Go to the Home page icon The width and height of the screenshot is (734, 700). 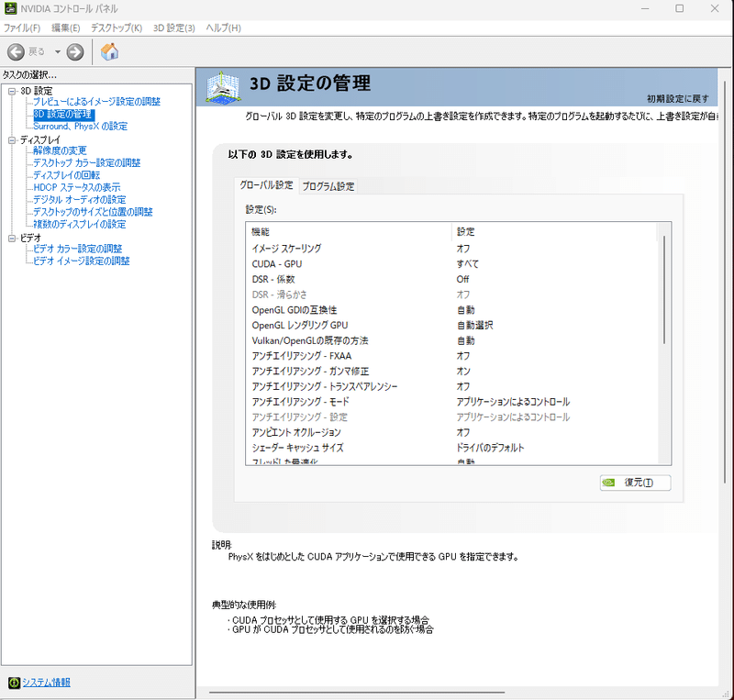(x=109, y=51)
